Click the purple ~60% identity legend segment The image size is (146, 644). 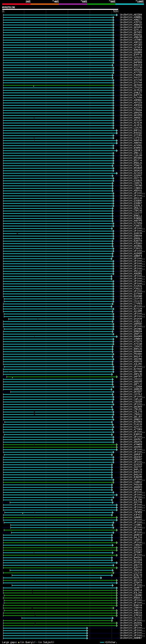(73, 4)
